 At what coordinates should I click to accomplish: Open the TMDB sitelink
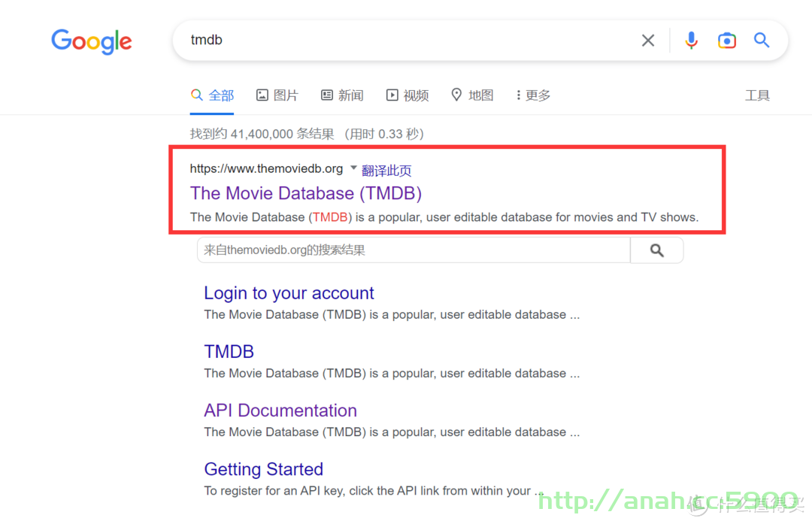click(x=229, y=352)
